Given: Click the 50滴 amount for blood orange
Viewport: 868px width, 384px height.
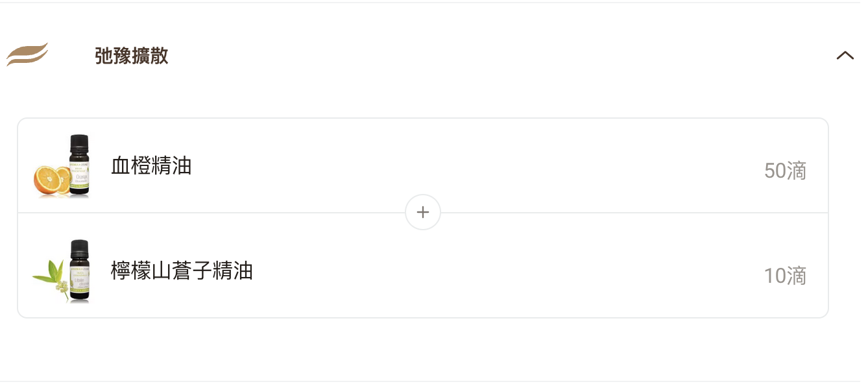Looking at the screenshot, I should (785, 171).
